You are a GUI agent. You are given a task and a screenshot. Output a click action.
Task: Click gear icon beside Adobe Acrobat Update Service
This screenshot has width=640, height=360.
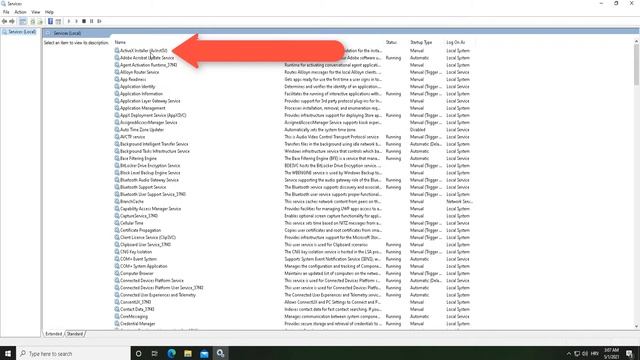117,58
